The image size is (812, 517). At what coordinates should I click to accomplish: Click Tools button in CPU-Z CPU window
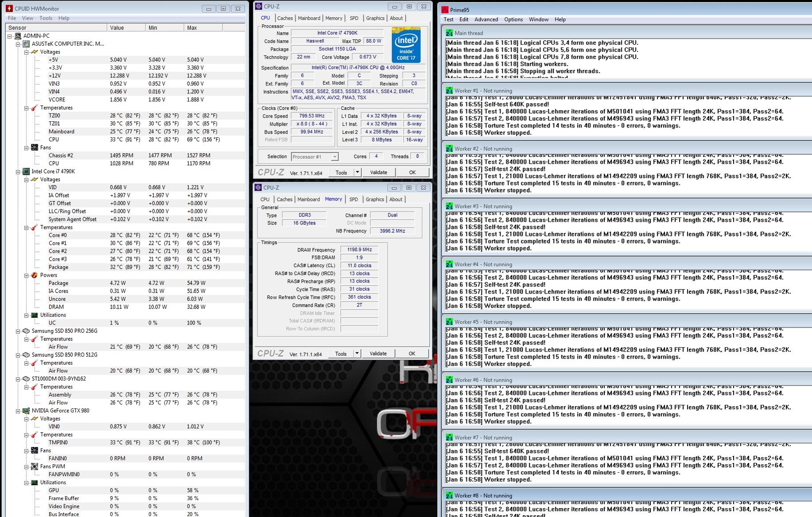tap(342, 172)
